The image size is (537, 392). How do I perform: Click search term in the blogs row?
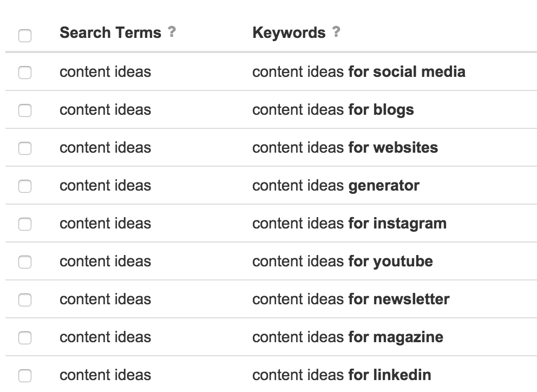(x=105, y=110)
